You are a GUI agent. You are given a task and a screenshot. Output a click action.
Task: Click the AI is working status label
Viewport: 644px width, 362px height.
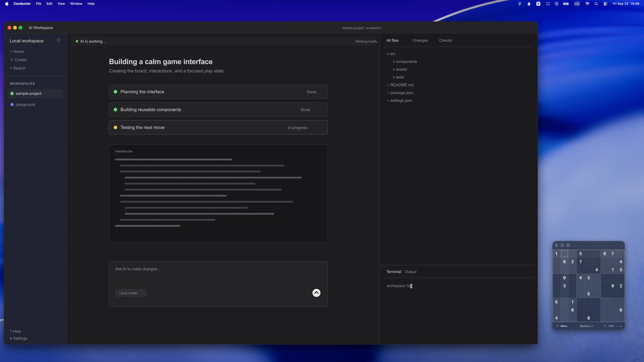(x=93, y=42)
